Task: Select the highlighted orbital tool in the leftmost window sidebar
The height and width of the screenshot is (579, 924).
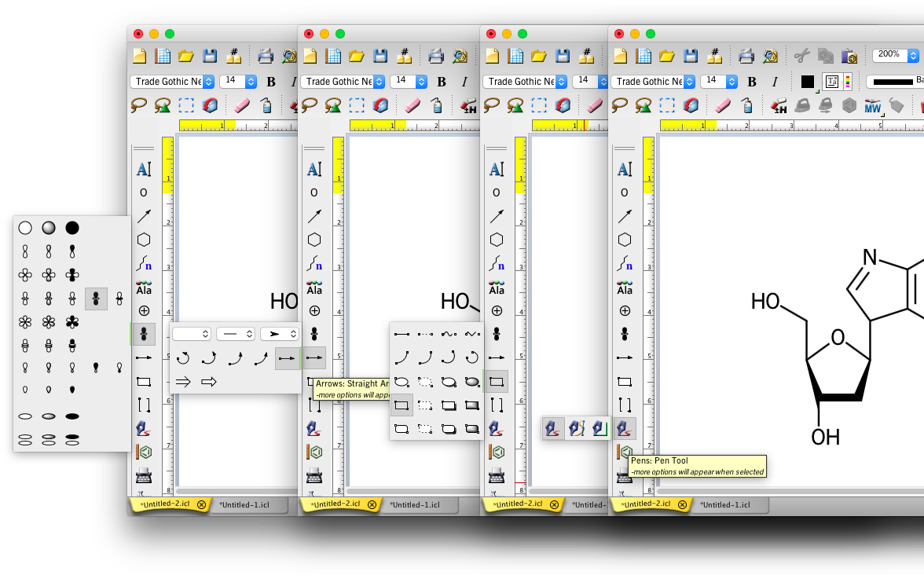Action: pyautogui.click(x=143, y=334)
